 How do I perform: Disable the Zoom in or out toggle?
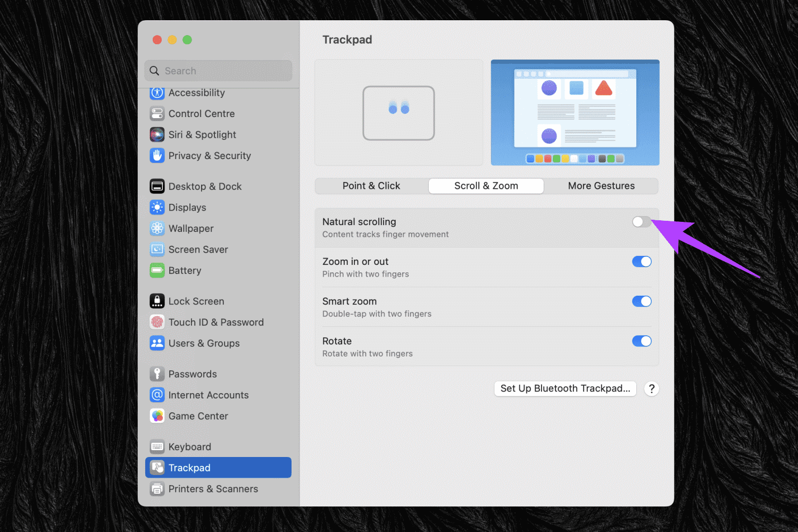pos(641,262)
